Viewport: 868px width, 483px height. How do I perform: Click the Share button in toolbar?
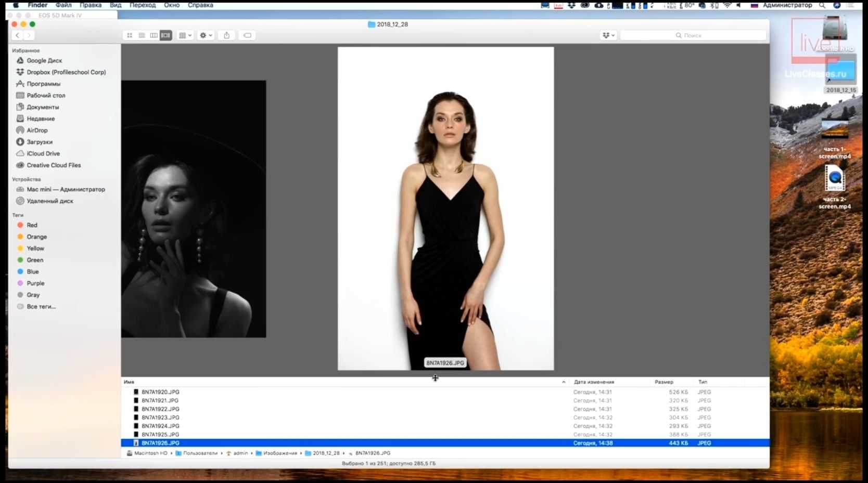[226, 35]
